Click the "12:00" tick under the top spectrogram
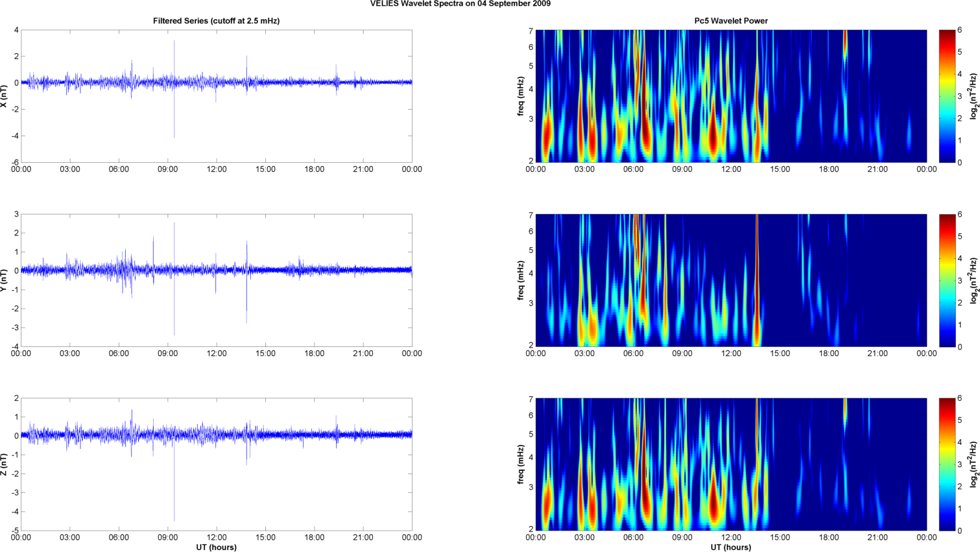980x552 pixels. point(731,169)
